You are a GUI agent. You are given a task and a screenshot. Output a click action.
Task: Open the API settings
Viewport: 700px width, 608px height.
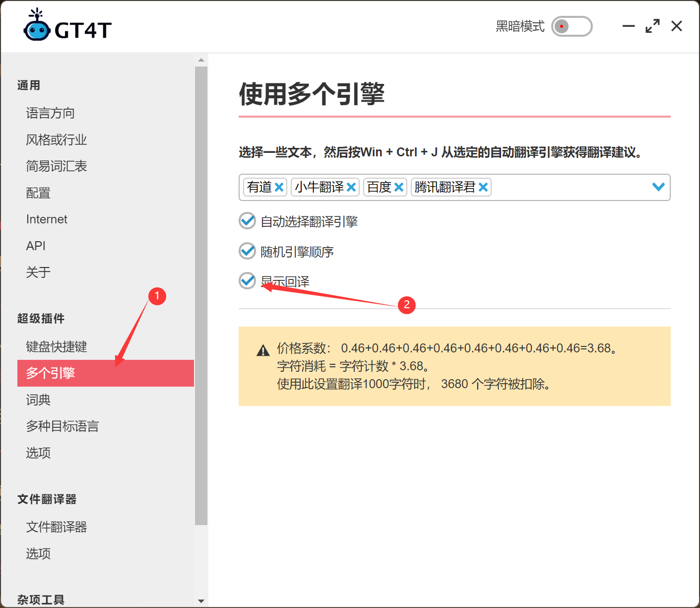point(35,246)
